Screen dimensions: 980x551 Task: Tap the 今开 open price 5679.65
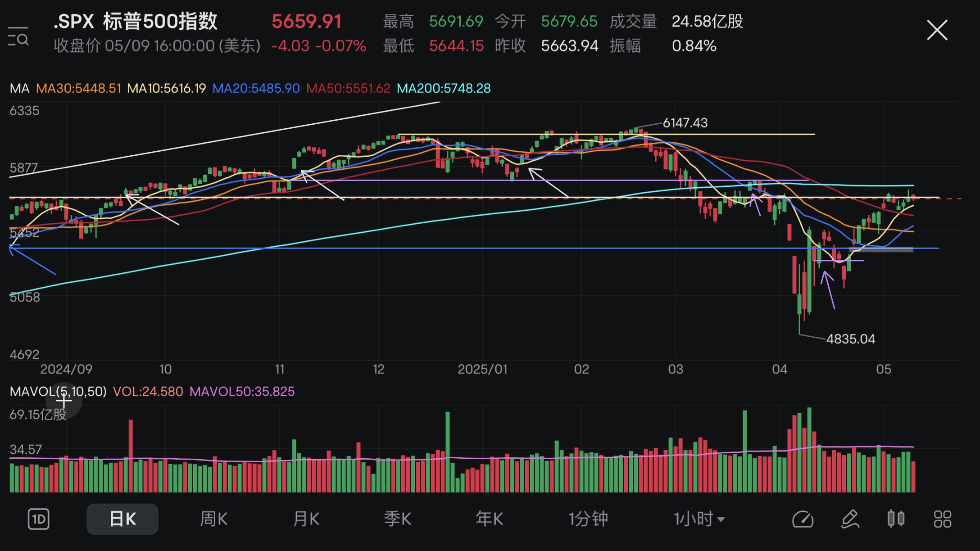click(x=569, y=21)
